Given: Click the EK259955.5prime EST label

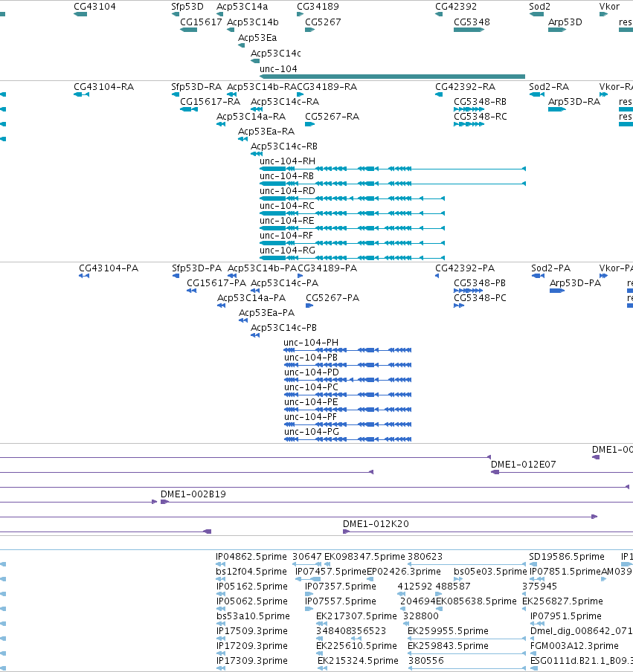Looking at the screenshot, I should tap(448, 631).
